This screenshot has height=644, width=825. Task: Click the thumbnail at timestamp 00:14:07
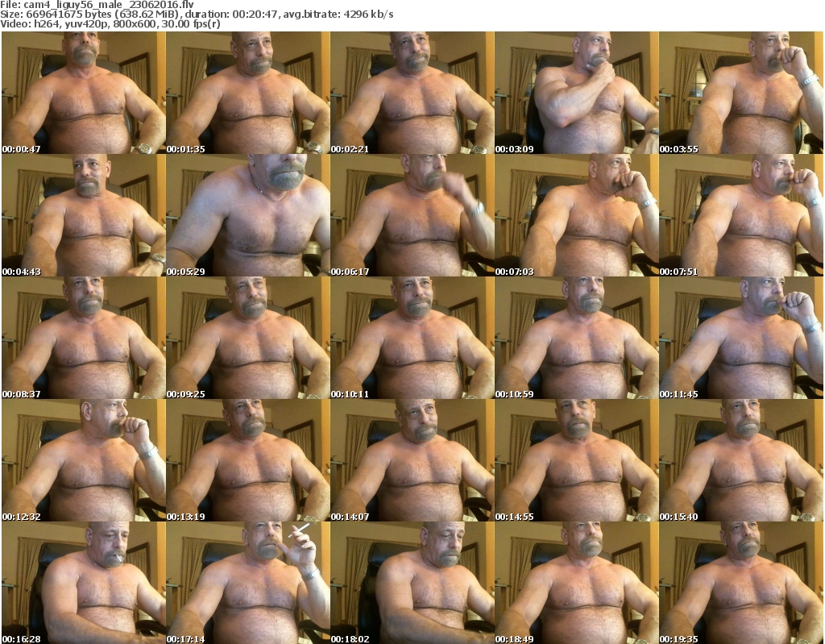(412, 460)
